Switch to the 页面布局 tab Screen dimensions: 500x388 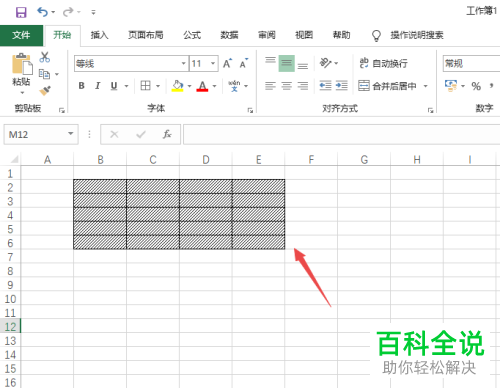tap(146, 35)
